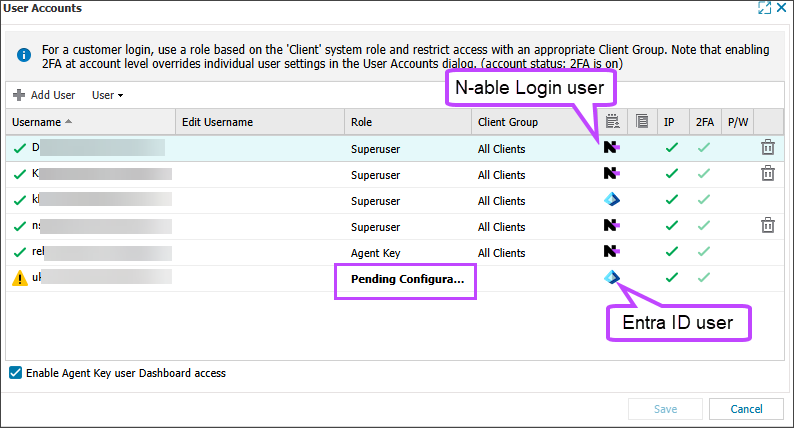This screenshot has width=794, height=428.
Task: Click the trash icon in the fourth user row
Action: click(x=767, y=226)
